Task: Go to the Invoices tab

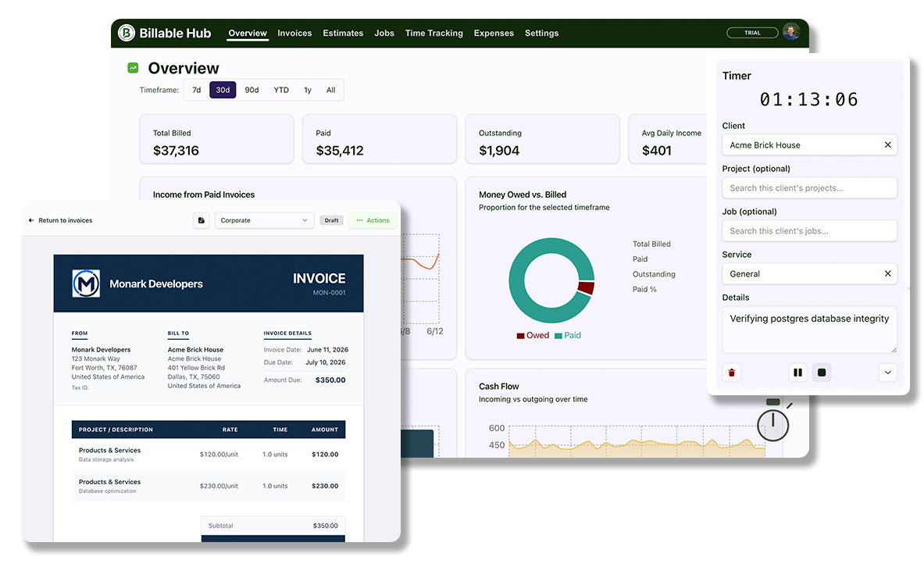Action: 294,33
